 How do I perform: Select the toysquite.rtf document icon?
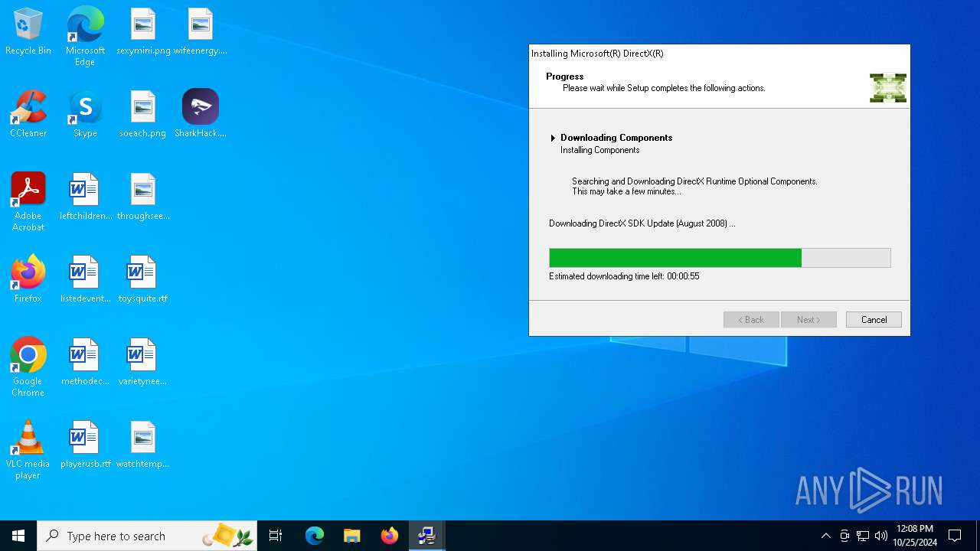tap(143, 279)
